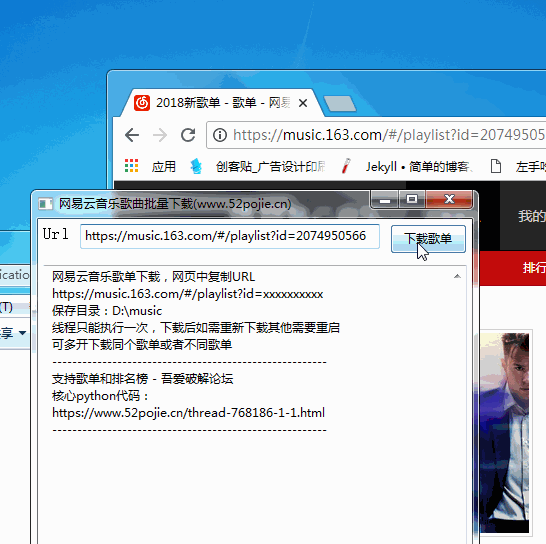The image size is (546, 544).
Task: Open a new browser tab
Action: pos(340,104)
